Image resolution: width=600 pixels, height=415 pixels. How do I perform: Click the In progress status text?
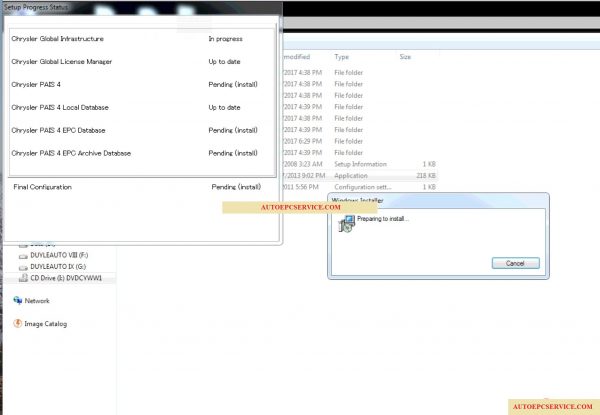[x=225, y=39]
